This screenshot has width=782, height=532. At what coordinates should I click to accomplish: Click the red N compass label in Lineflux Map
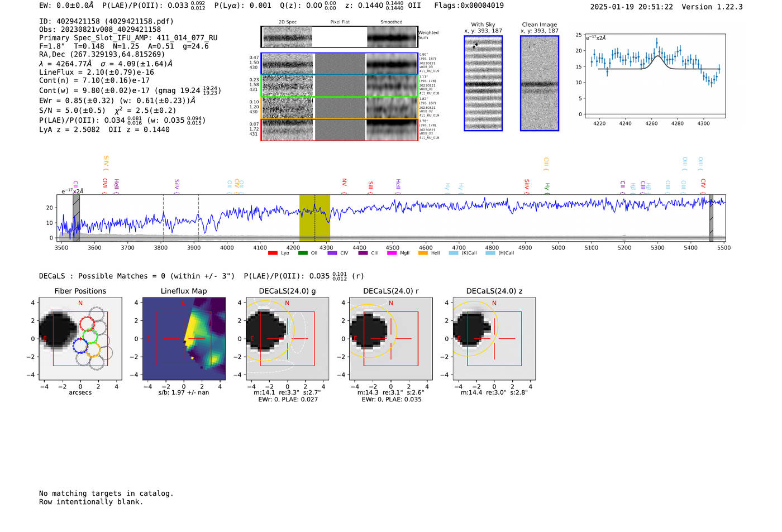(183, 303)
